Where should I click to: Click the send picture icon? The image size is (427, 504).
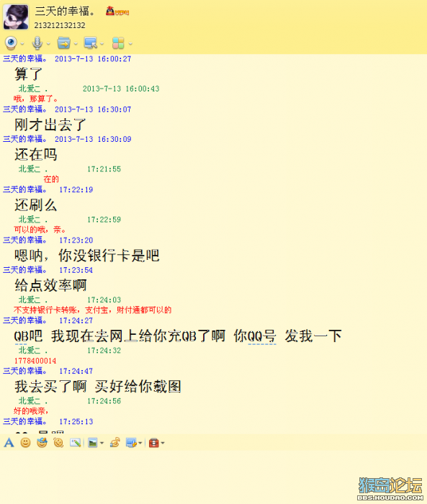(x=93, y=443)
